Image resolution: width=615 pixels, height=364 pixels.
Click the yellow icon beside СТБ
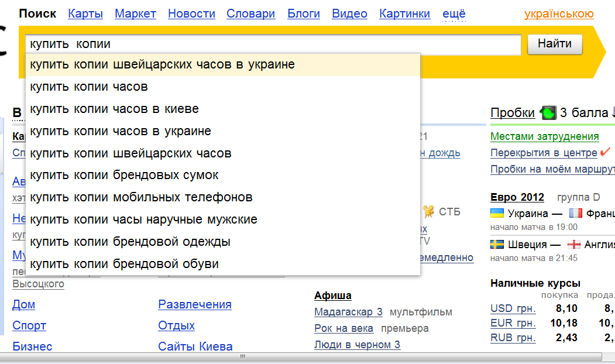point(429,211)
